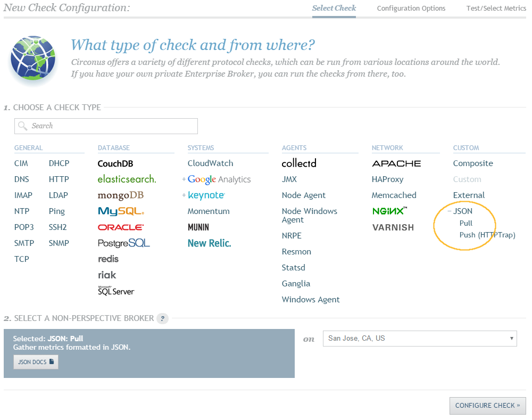The height and width of the screenshot is (420, 532).
Task: Collapse the JSON check type group
Action: point(450,211)
